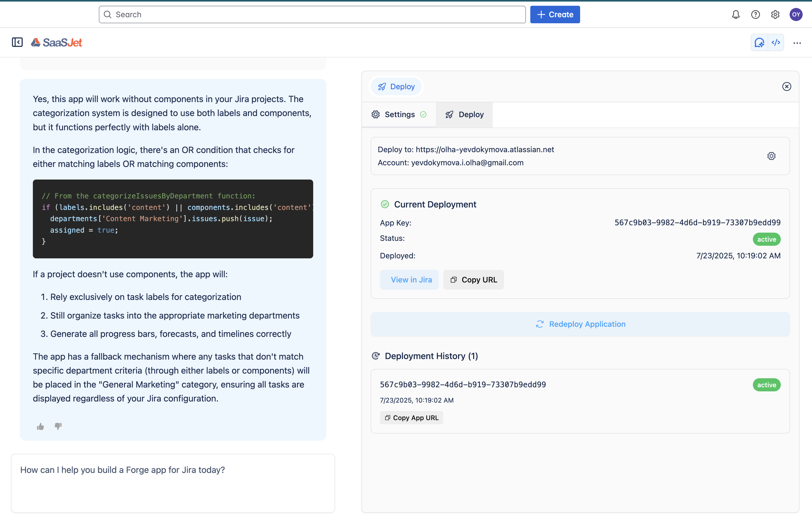Open the OY profile avatar menu
This screenshot has width=812, height=520.
coord(796,14)
